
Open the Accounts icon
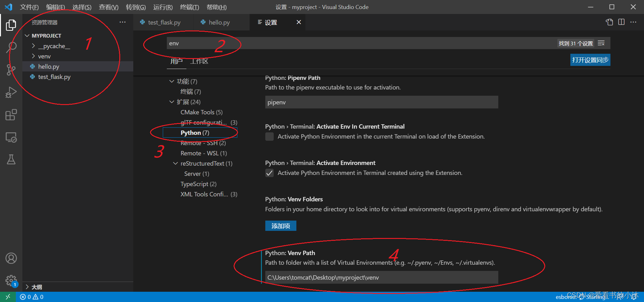click(11, 258)
